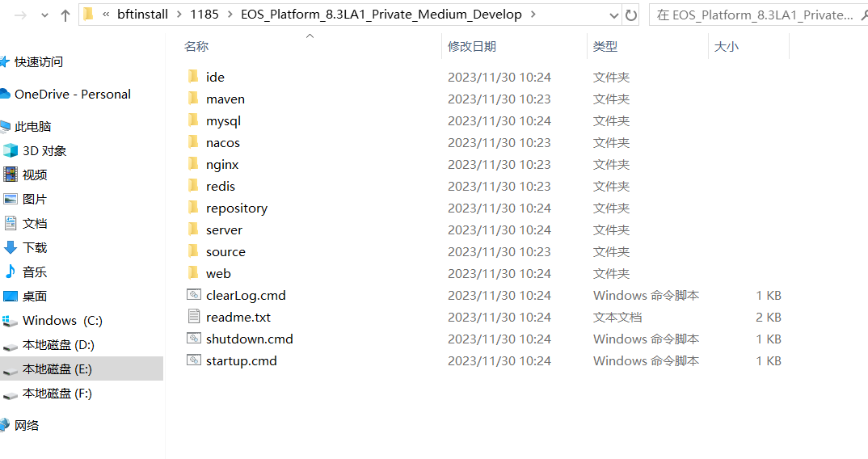
Task: Select the readme.txt document icon
Action: (x=193, y=317)
